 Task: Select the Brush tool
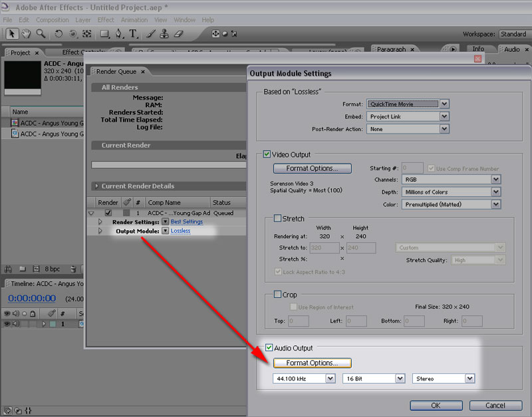[151, 34]
